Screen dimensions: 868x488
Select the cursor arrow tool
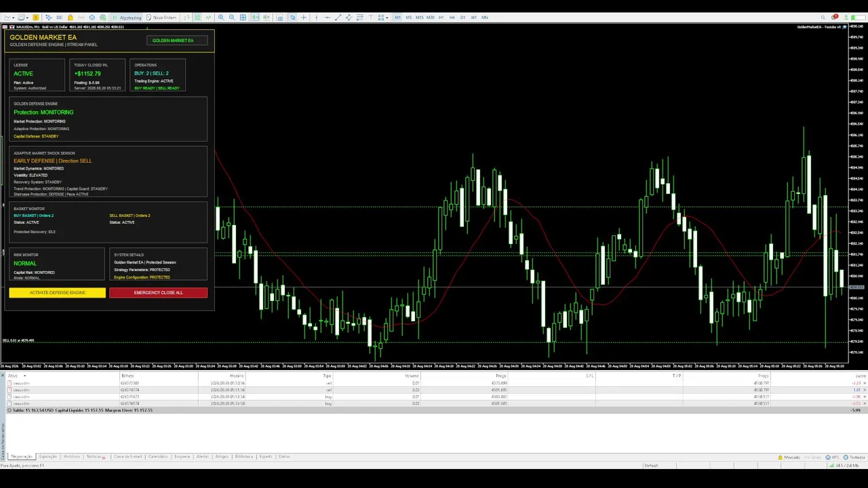click(x=292, y=18)
